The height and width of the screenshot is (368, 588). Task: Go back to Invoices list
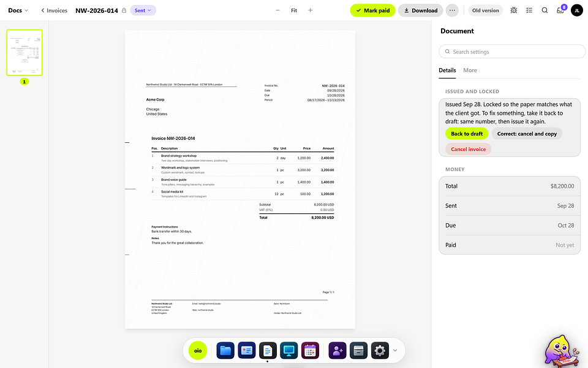(x=54, y=10)
